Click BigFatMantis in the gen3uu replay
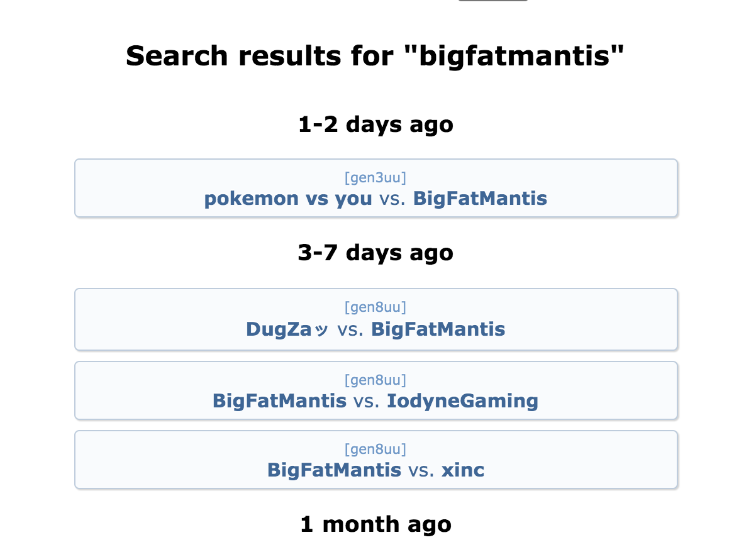Viewport: 756px width, 557px height. [480, 199]
